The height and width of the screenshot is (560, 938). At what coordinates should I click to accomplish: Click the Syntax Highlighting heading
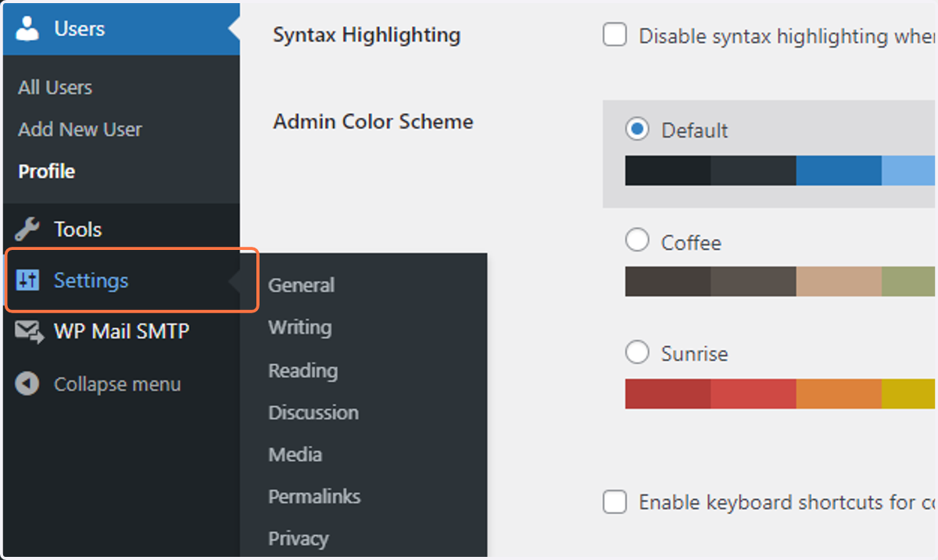[x=367, y=35]
